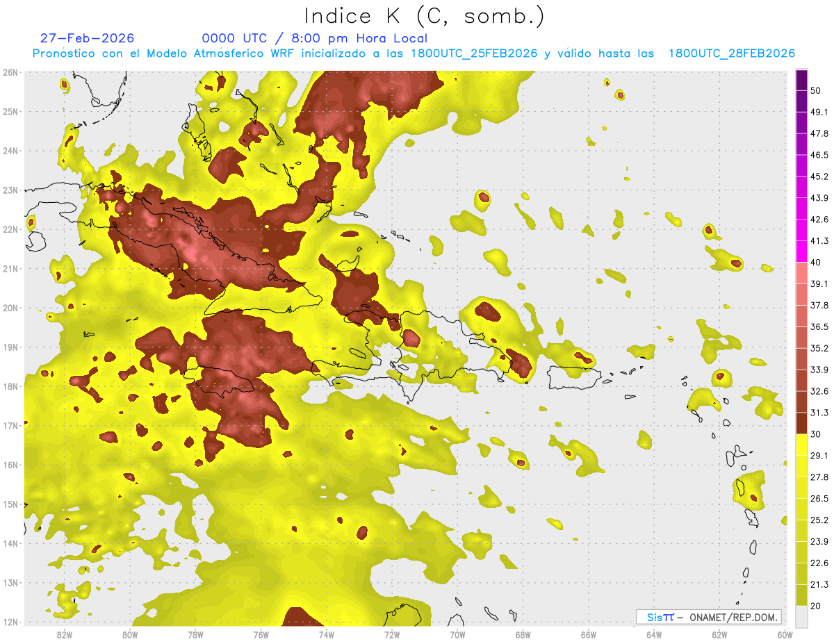Viewport: 834px width, 644px height.
Task: Click the '68W' longitude label
Action: coord(523,634)
